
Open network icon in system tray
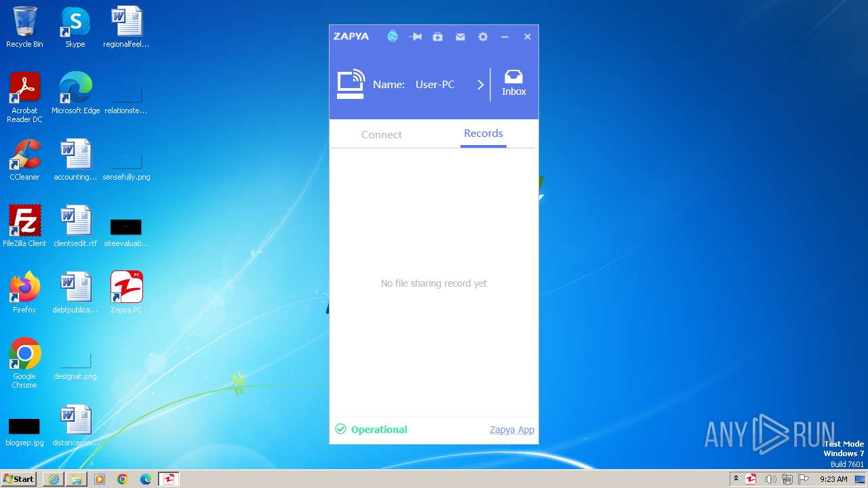coord(787,479)
